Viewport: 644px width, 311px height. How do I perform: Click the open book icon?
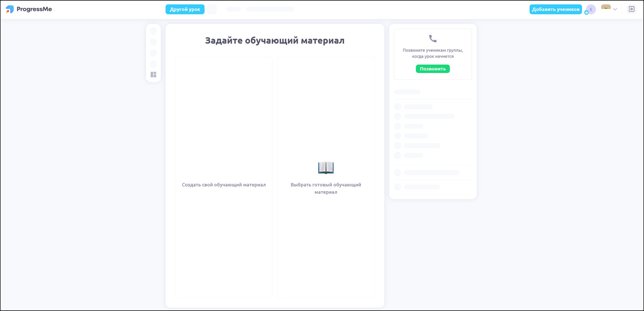[326, 168]
